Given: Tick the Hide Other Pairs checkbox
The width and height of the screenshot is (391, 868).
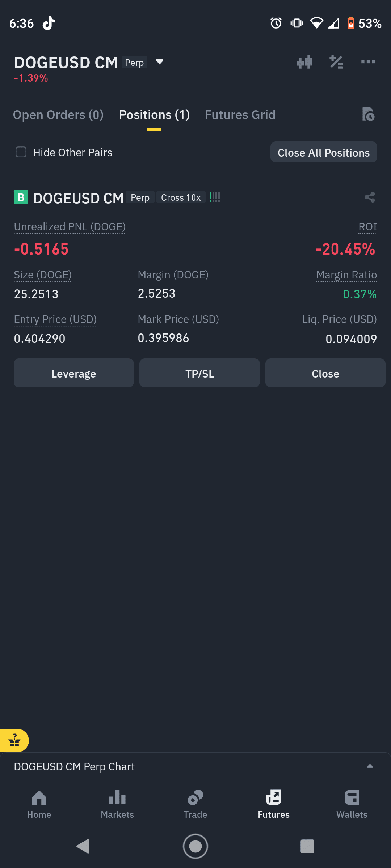Looking at the screenshot, I should [21, 152].
